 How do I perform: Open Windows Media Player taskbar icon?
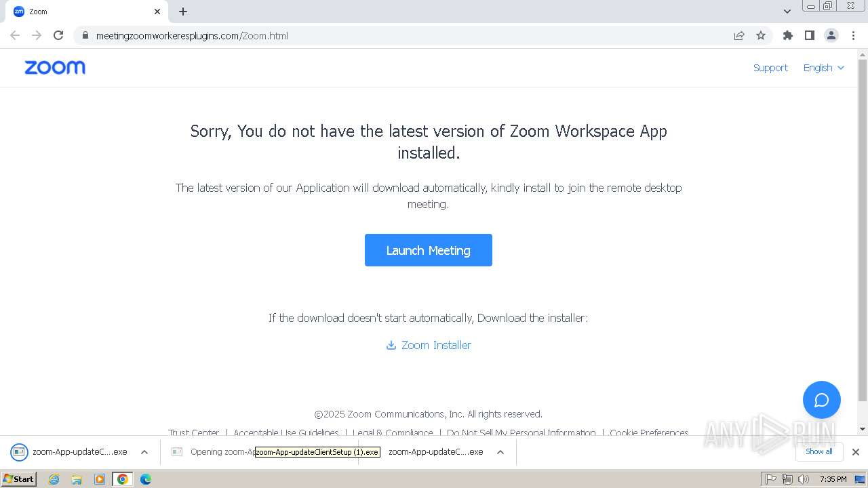point(100,479)
